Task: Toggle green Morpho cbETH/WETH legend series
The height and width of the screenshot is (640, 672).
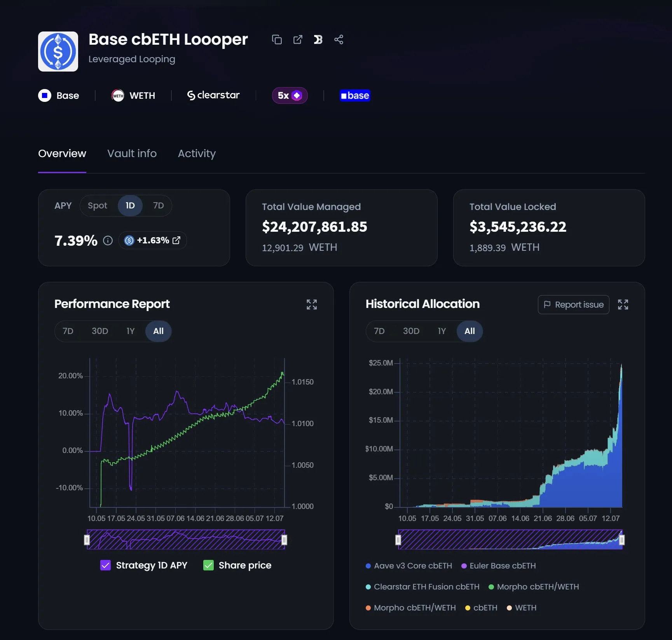Action: pos(534,587)
